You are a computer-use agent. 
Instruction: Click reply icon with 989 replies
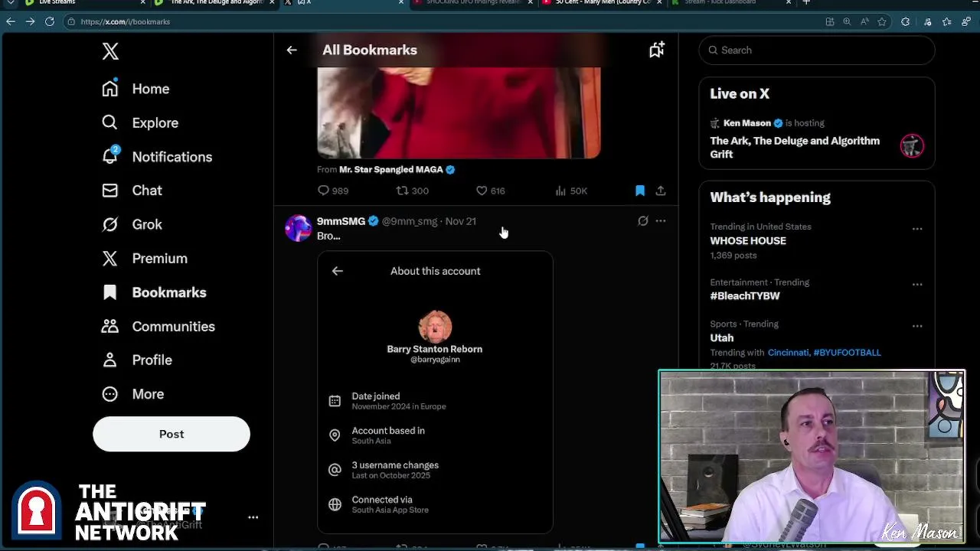[x=333, y=191]
